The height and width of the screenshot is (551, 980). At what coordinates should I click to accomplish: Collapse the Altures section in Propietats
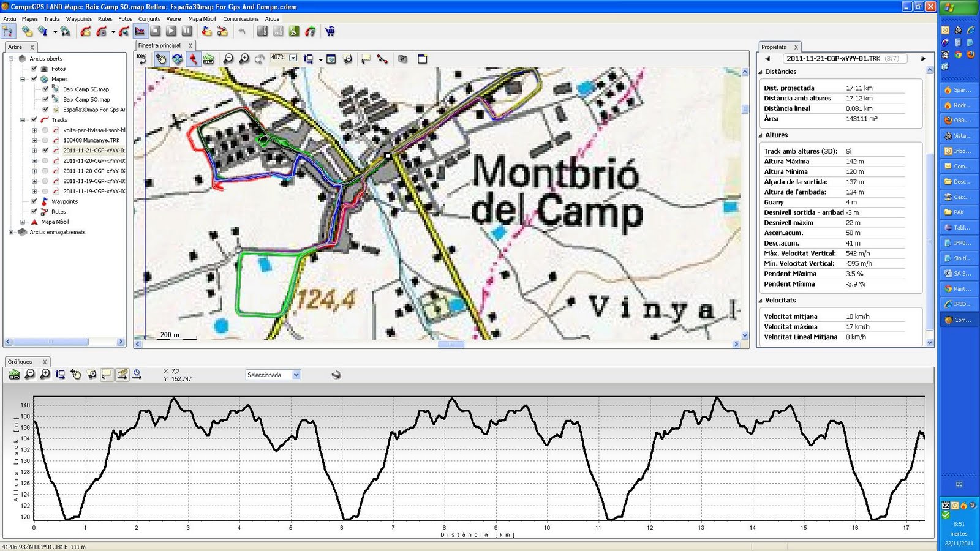coord(761,135)
